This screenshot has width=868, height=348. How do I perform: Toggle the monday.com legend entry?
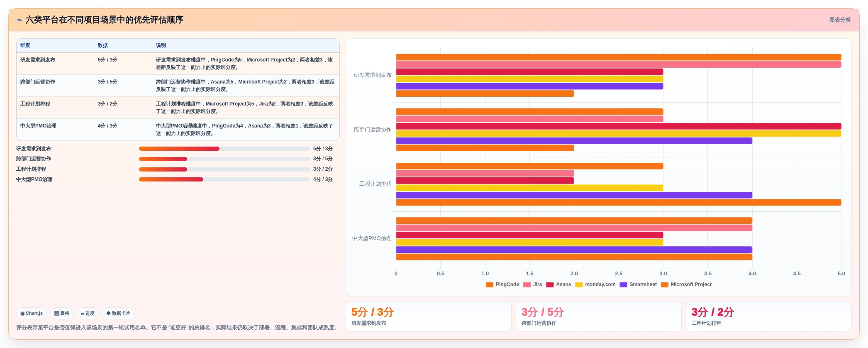pyautogui.click(x=595, y=285)
